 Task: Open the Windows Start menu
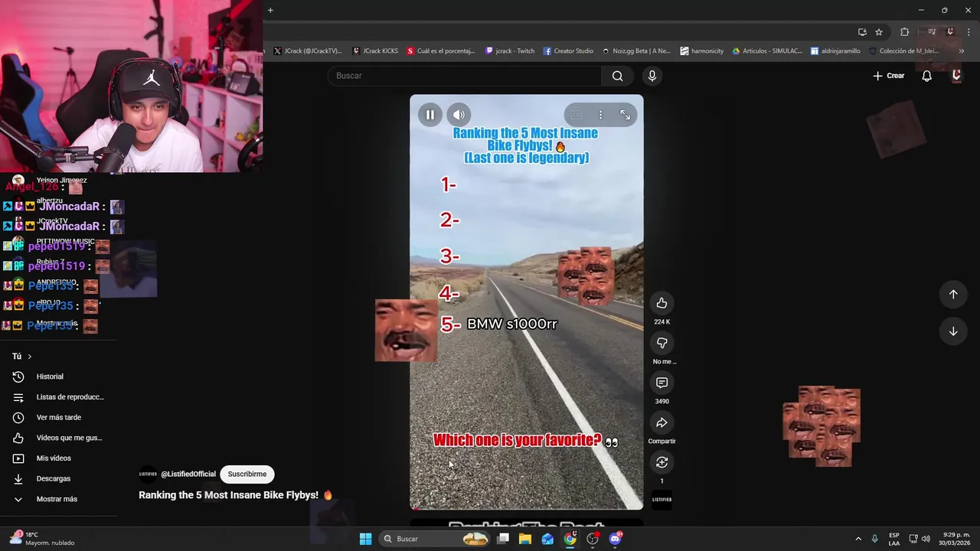pyautogui.click(x=365, y=539)
